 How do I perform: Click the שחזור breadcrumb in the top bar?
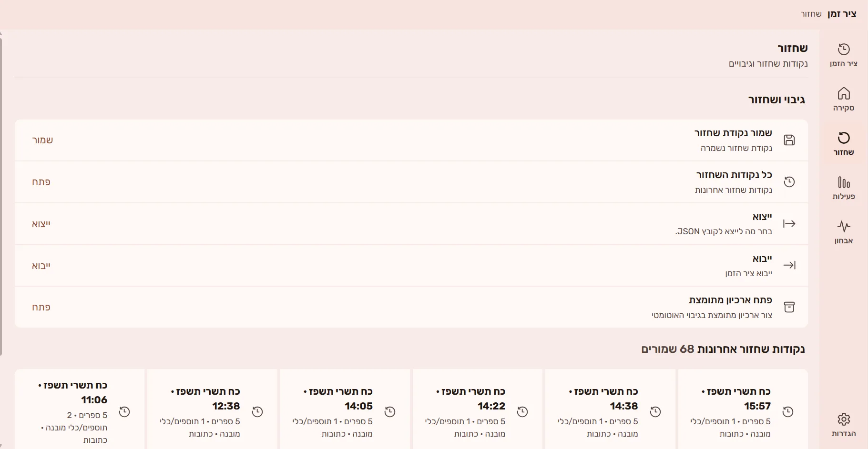click(x=811, y=14)
